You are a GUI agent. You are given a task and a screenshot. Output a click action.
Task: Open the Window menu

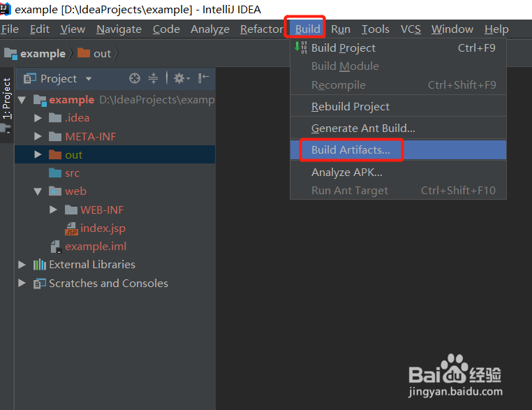452,29
